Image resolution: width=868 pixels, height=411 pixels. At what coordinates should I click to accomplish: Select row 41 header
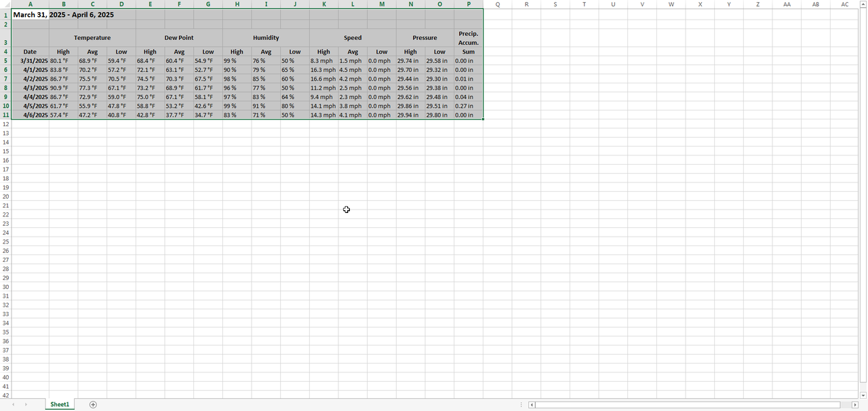coord(6,386)
